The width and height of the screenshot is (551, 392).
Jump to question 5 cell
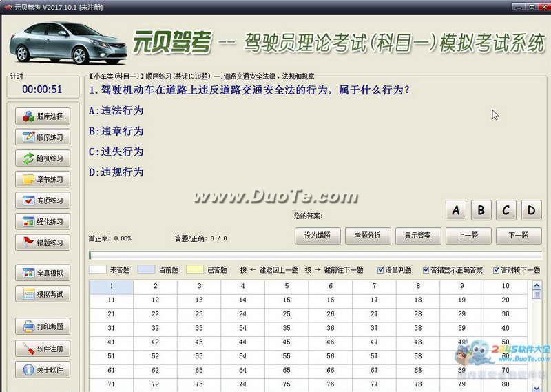click(x=287, y=286)
